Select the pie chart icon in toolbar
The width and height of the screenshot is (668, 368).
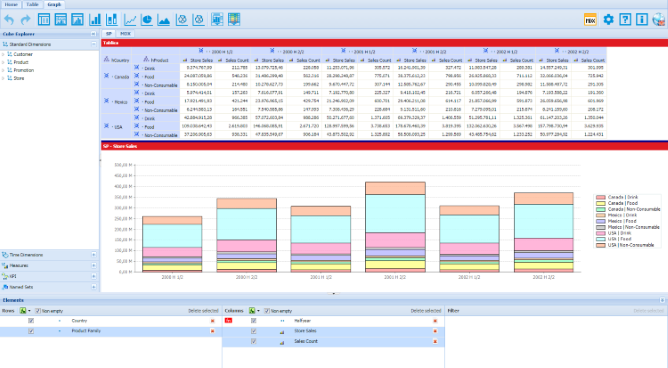click(x=147, y=20)
